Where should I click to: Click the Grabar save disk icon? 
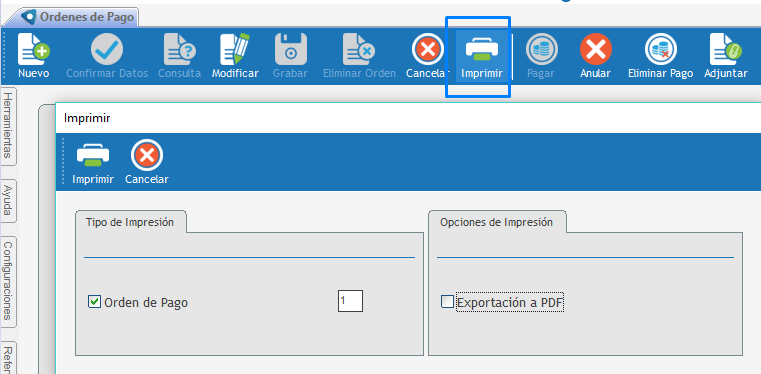(x=291, y=49)
